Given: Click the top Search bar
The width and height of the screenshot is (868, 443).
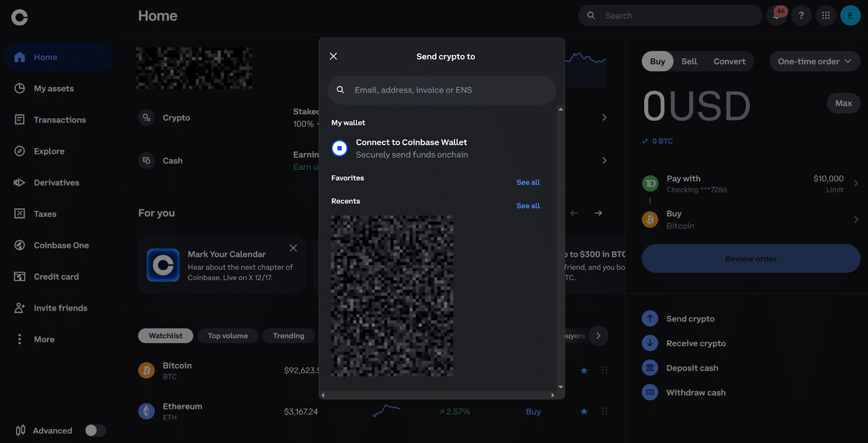Looking at the screenshot, I should 670,16.
